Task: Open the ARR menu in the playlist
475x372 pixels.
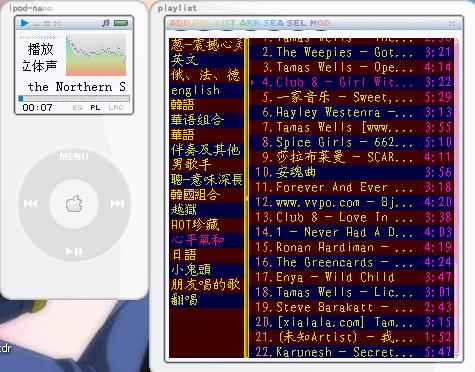Action: (x=250, y=23)
